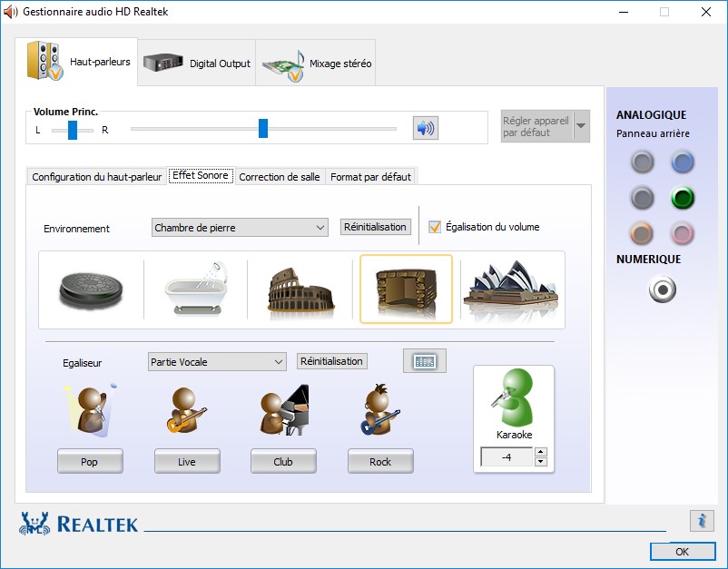
Task: Switch to the Digital Output tab
Action: tap(198, 64)
